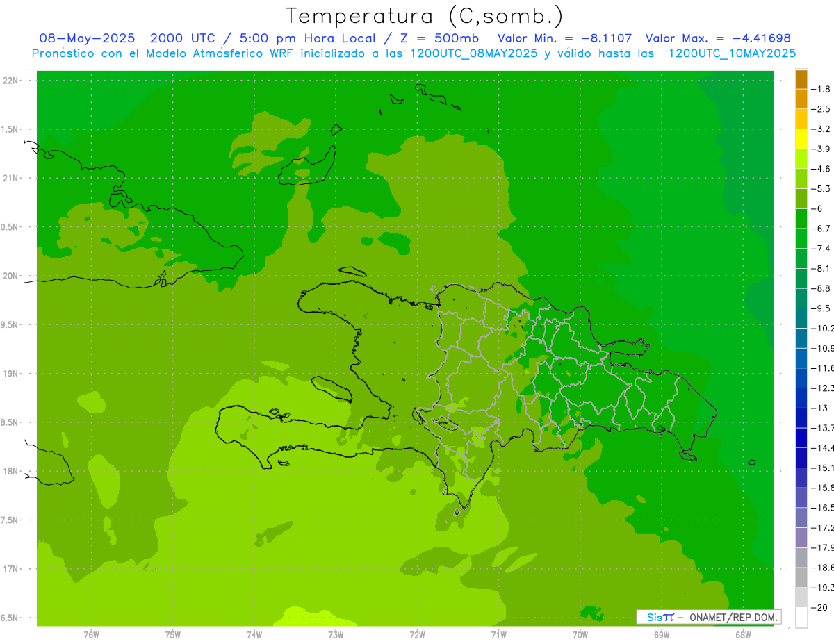Click the 'Valor Max. = -4.41698' readout
The width and height of the screenshot is (834, 644).
[x=718, y=38]
